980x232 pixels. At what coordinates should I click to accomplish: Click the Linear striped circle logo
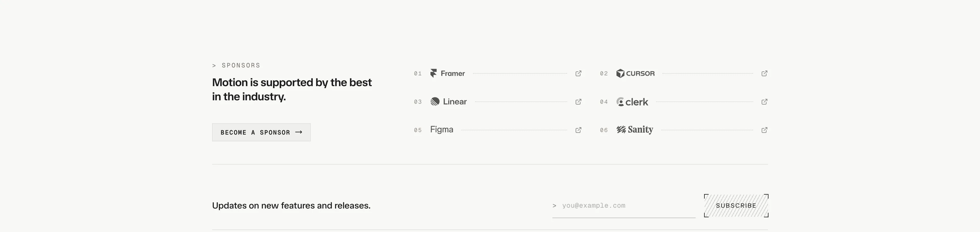click(x=435, y=101)
